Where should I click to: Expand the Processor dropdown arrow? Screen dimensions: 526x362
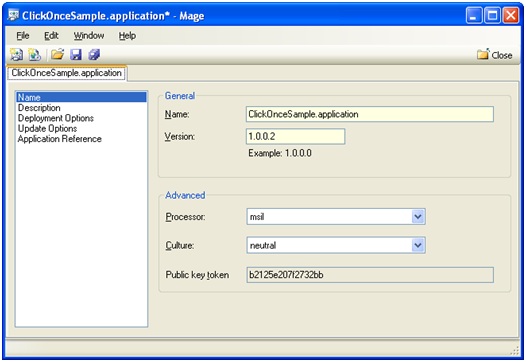click(x=418, y=217)
